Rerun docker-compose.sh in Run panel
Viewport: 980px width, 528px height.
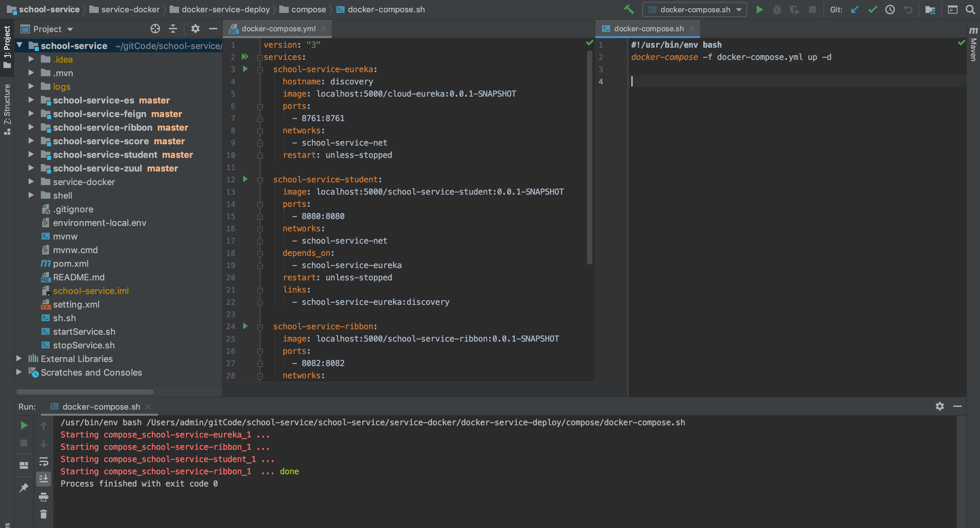tap(24, 425)
